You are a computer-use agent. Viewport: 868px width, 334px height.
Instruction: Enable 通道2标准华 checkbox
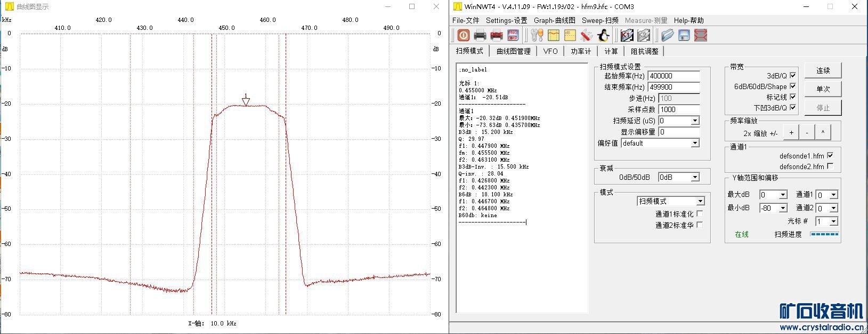pos(700,225)
